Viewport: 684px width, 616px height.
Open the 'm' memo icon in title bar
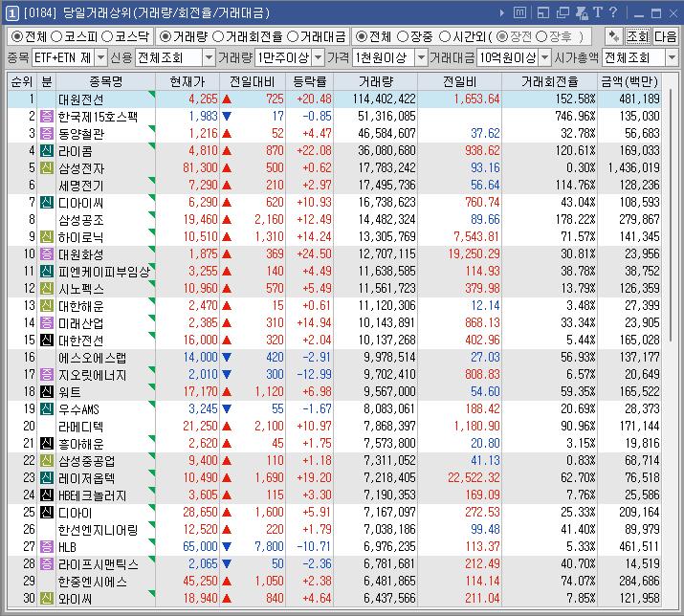coord(519,12)
